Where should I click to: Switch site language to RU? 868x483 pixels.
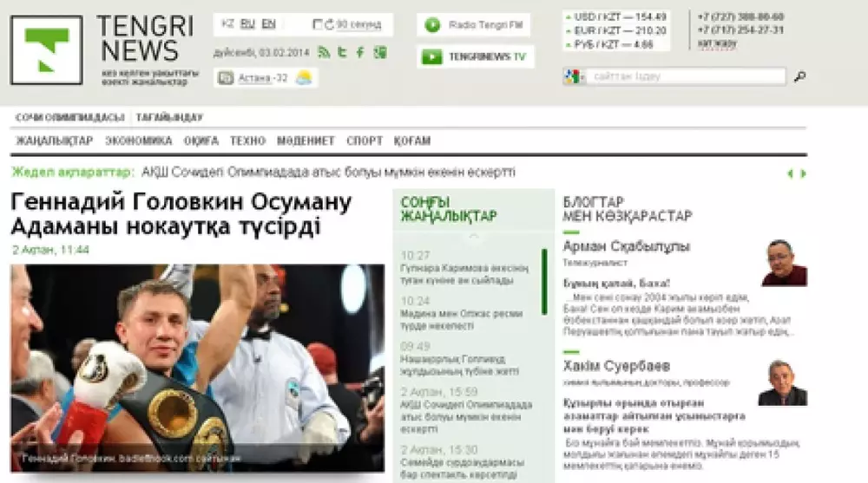click(247, 24)
